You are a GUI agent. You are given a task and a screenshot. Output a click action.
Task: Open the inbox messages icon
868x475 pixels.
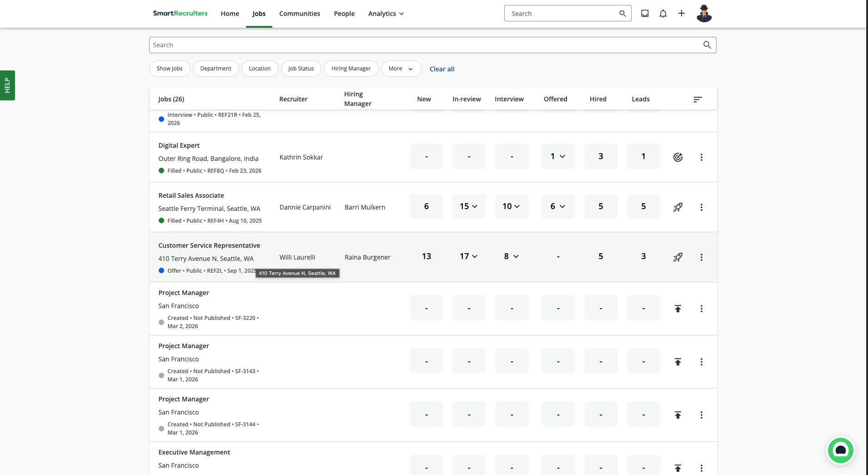(x=645, y=14)
